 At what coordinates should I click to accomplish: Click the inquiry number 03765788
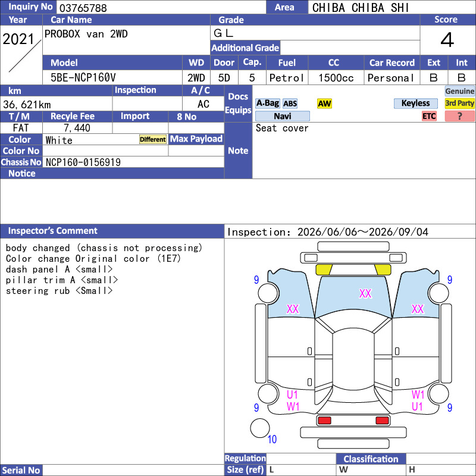(x=83, y=8)
